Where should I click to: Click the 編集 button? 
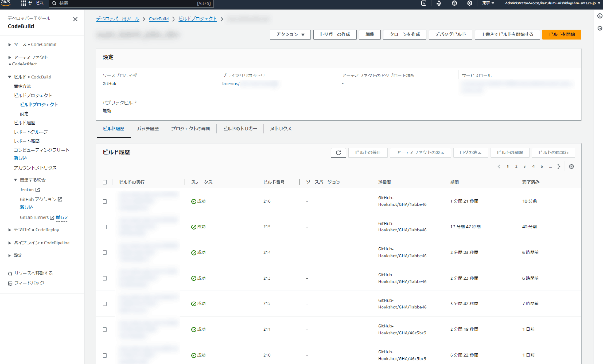(370, 34)
